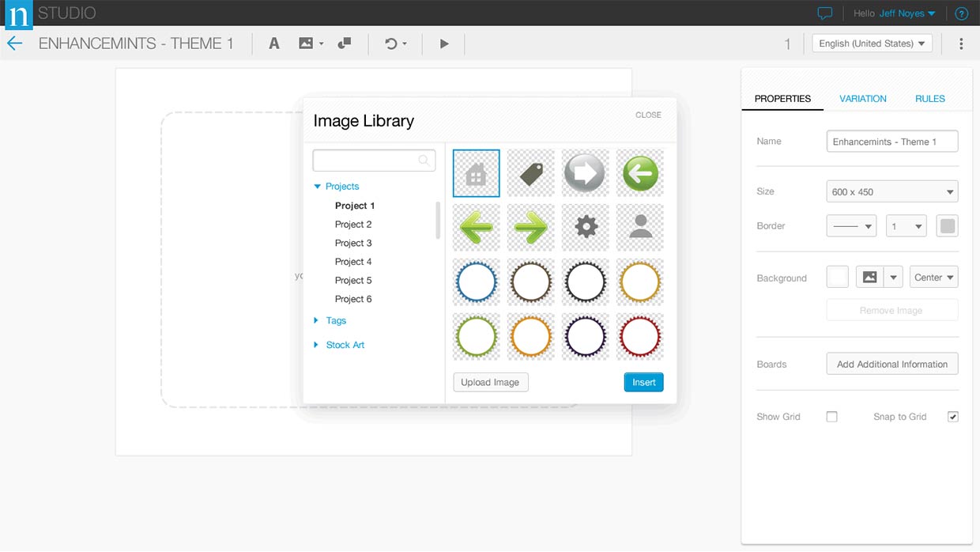980x552 pixels.
Task: Select Project 5 in the list
Action: pos(353,281)
